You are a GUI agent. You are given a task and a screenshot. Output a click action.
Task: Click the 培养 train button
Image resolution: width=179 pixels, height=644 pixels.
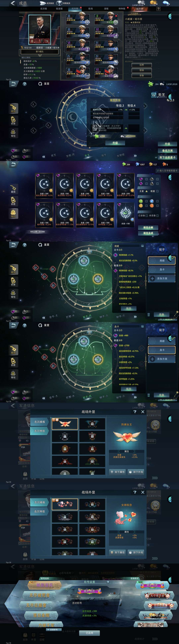(142, 65)
